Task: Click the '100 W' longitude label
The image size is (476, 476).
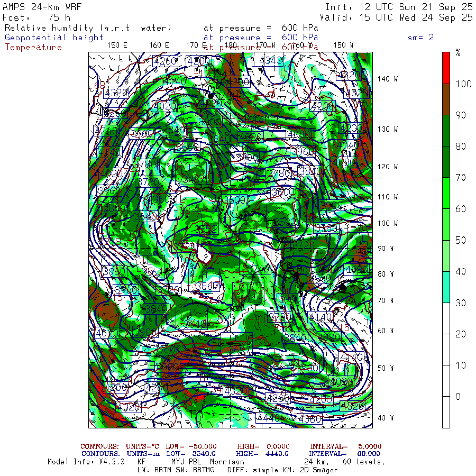Action: tap(388, 223)
